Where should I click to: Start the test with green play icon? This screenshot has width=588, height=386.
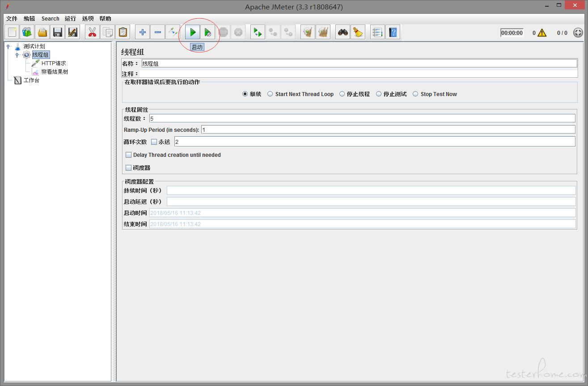193,32
